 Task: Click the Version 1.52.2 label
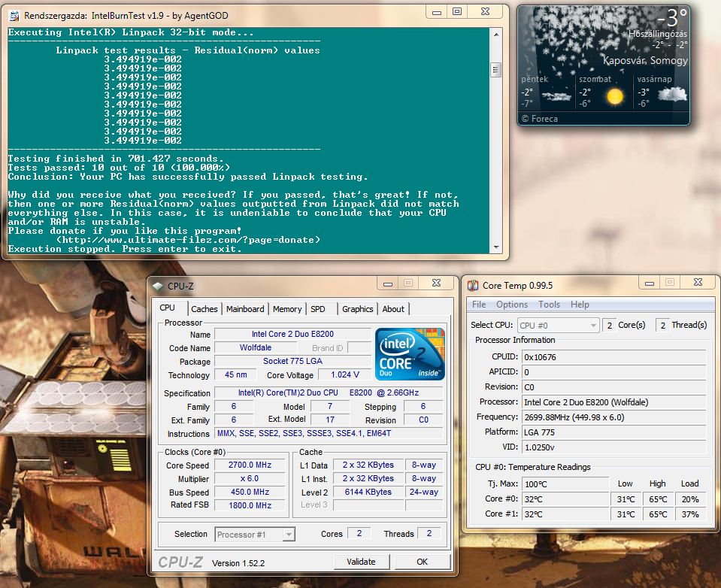tap(238, 563)
